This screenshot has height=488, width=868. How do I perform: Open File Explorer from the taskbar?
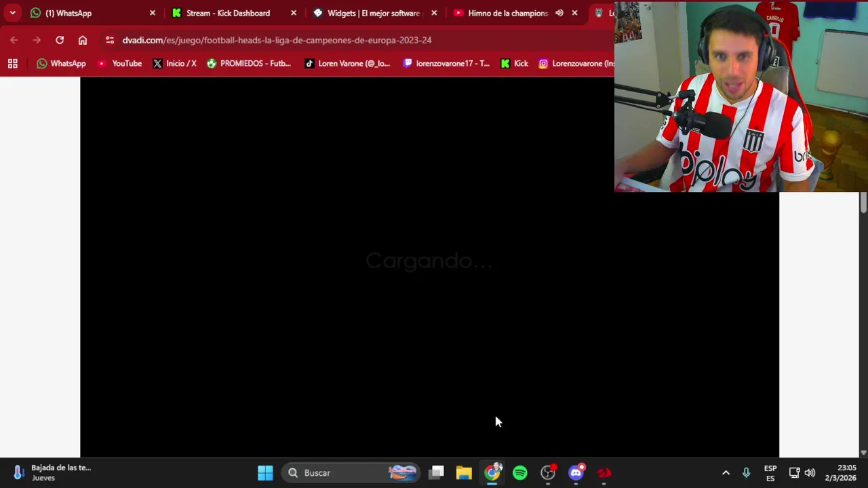pos(464,472)
